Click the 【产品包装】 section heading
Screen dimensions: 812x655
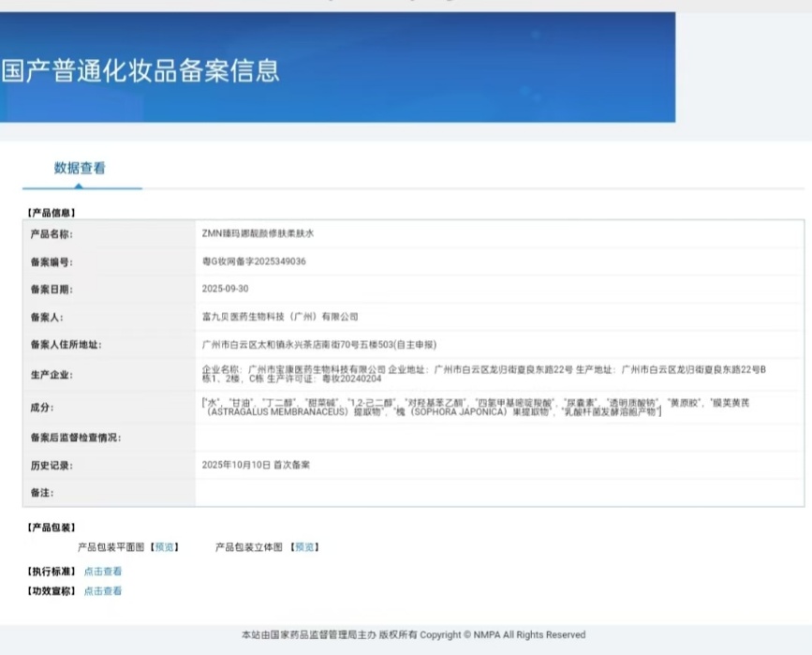(51, 528)
